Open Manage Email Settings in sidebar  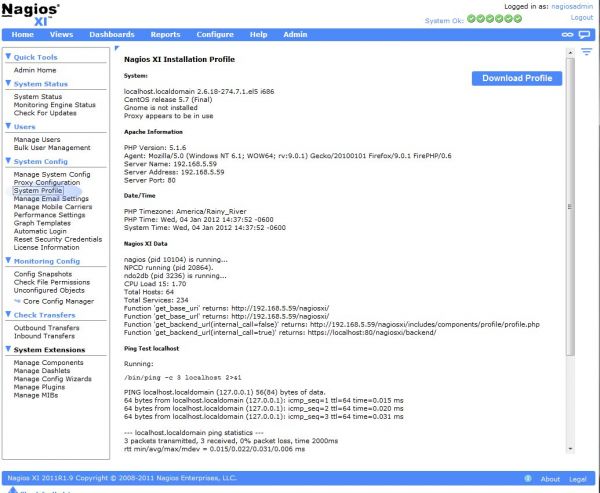(51, 198)
